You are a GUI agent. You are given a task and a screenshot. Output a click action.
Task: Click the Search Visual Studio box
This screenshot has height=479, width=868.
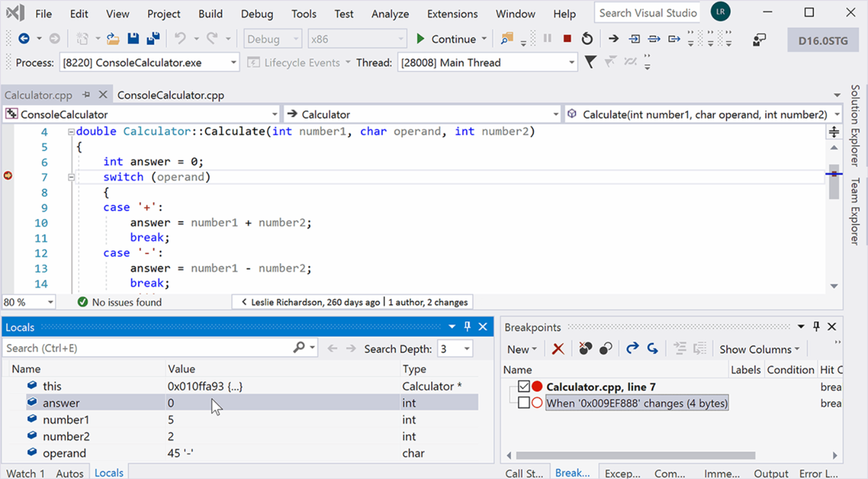coord(648,13)
